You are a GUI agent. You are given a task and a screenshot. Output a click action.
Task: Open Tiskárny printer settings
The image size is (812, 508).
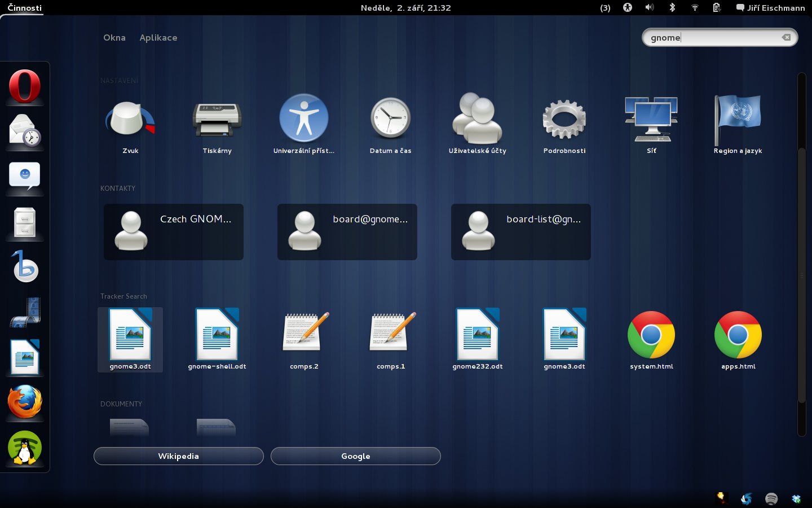tap(217, 125)
